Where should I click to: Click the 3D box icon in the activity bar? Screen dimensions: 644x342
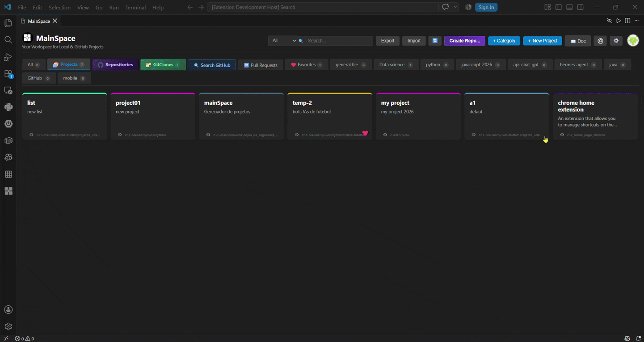(8, 141)
